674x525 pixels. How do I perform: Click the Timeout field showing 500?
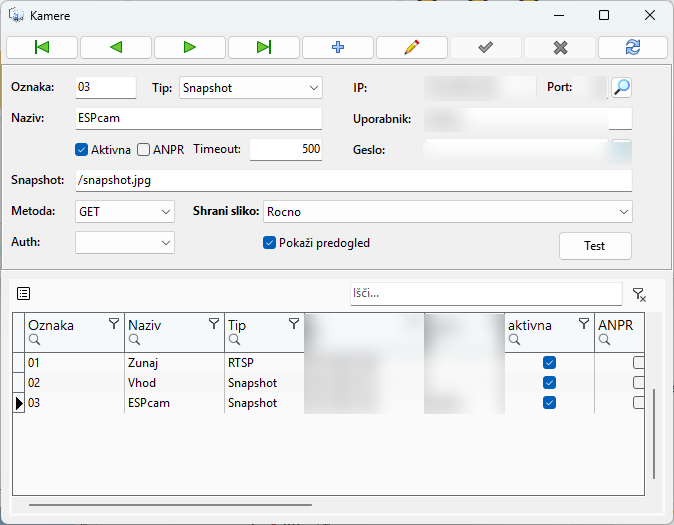(286, 149)
